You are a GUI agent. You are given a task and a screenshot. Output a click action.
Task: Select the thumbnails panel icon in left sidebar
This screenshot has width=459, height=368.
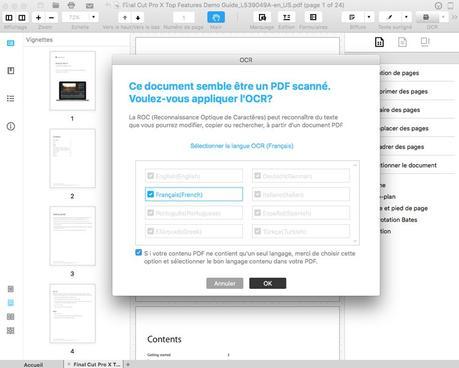click(11, 43)
